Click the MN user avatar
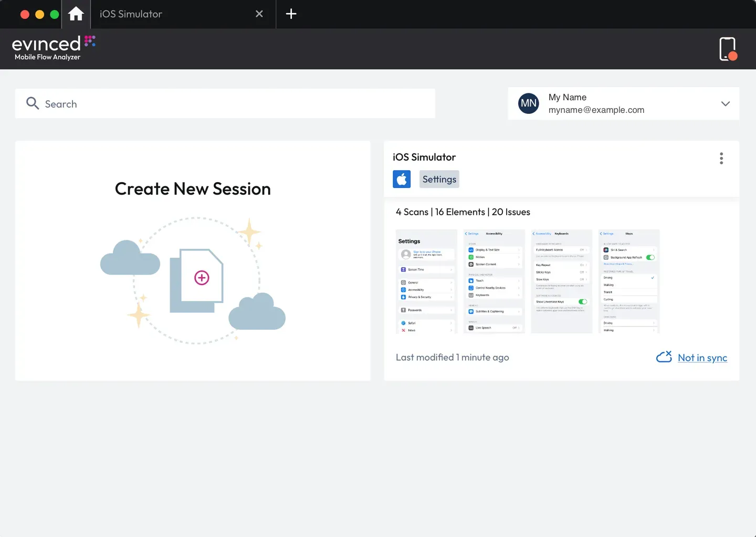The height and width of the screenshot is (537, 756). 529,103
